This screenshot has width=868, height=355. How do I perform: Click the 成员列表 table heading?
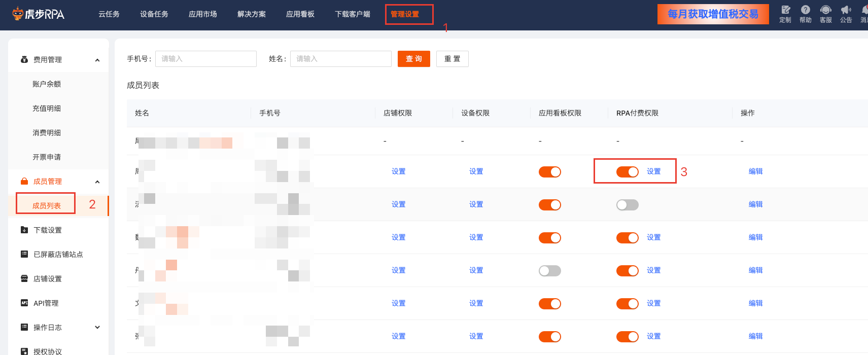point(143,85)
